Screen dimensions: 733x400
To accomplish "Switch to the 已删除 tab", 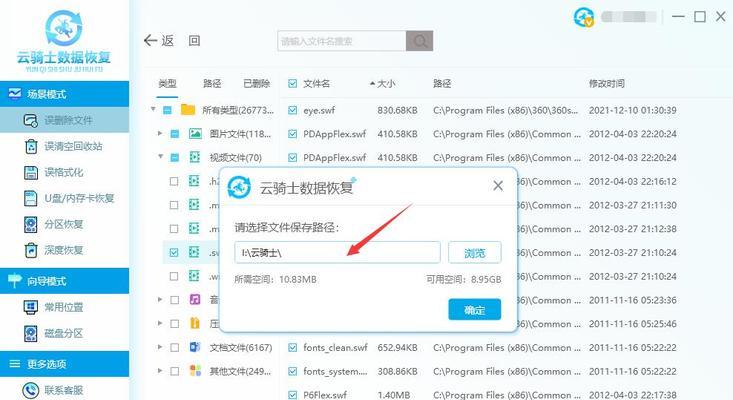I will point(257,84).
